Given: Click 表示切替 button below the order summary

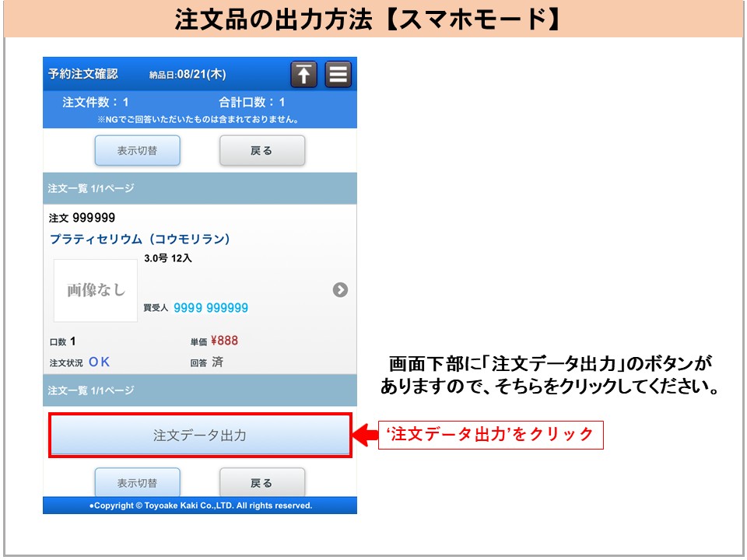Looking at the screenshot, I should click(137, 151).
